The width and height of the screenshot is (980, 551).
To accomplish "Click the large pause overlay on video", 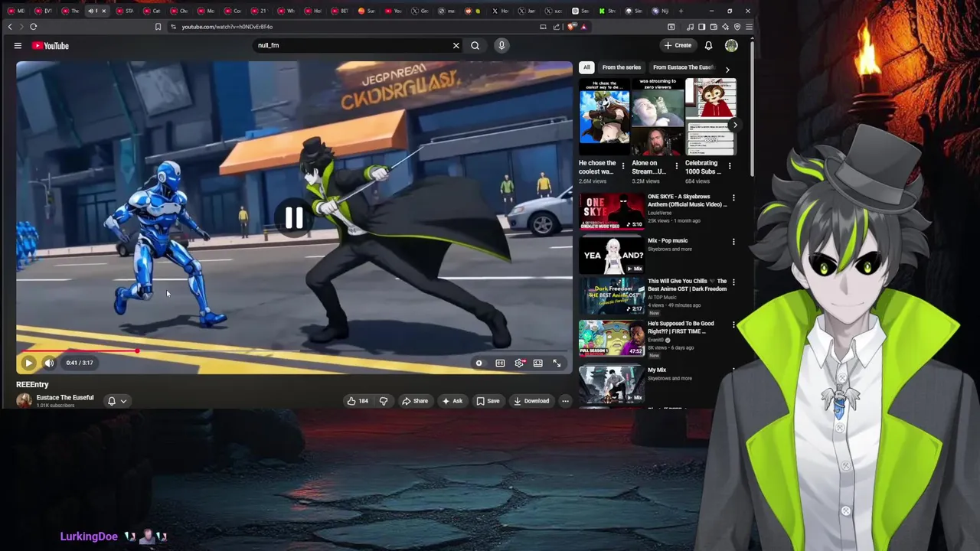I will click(x=294, y=218).
